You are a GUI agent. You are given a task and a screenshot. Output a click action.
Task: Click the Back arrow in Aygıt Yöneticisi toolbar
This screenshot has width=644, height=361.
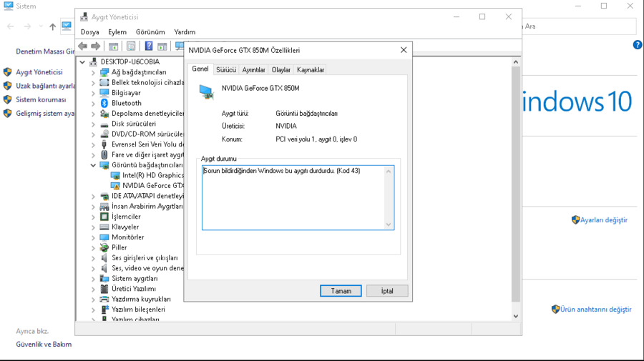click(82, 46)
